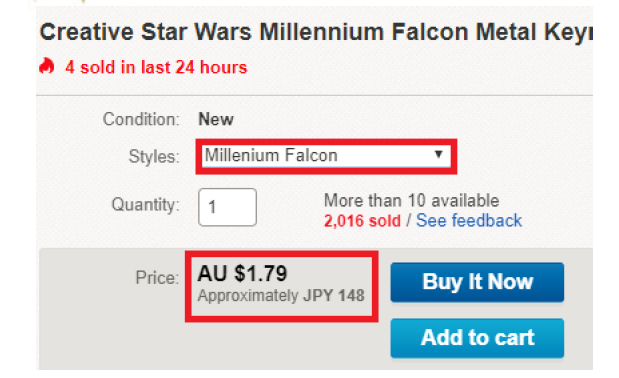Open the See feedback link
619x378 pixels.
[x=469, y=221]
